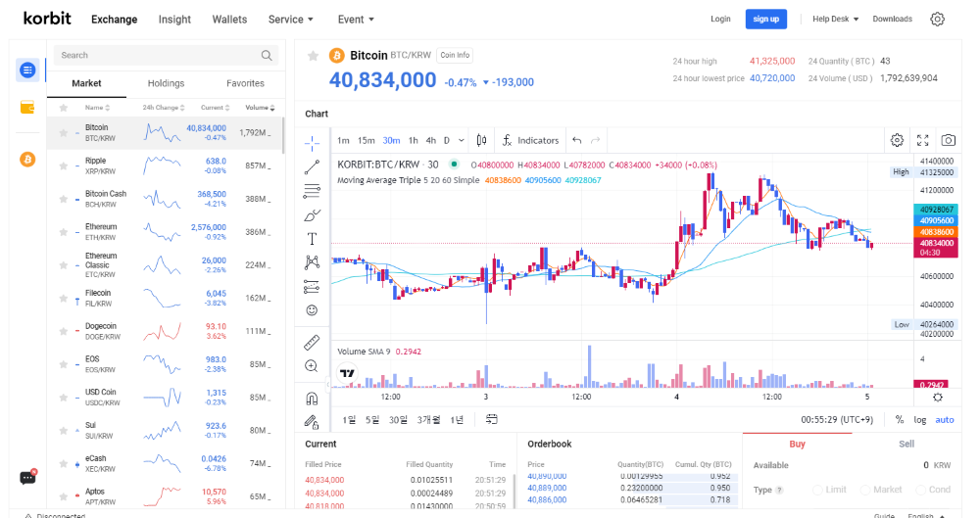Enter fullscreen chart mode
The height and width of the screenshot is (518, 980).
click(x=922, y=141)
